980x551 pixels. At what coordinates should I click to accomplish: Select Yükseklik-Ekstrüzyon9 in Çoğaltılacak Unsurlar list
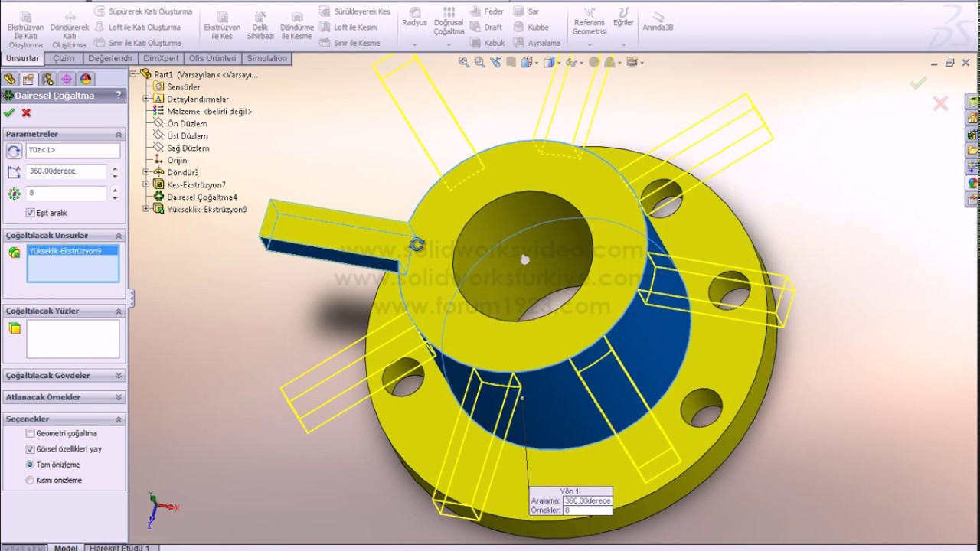[x=73, y=251]
